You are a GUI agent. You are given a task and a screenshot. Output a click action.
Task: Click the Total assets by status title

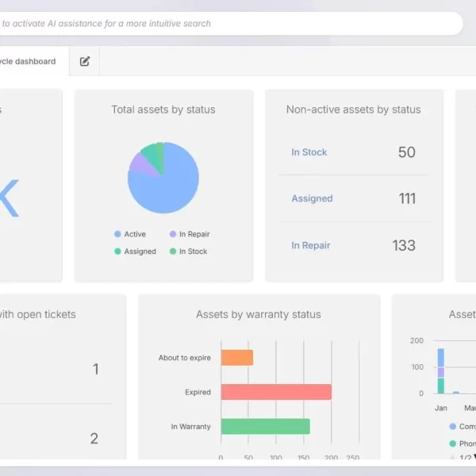[163, 109]
